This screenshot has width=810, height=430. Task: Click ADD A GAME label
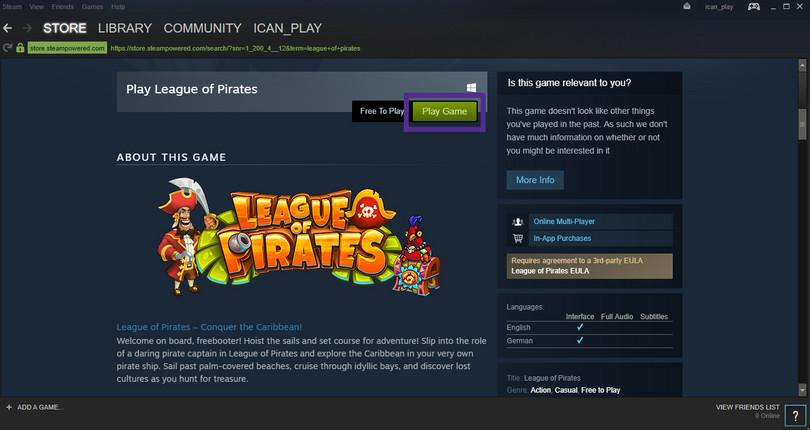[x=40, y=407]
